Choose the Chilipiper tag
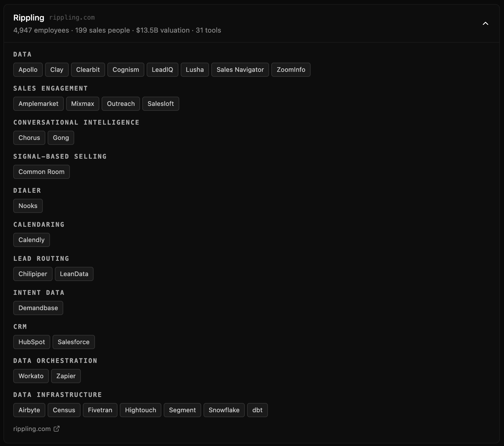Viewport: 504px width, 446px height. [x=33, y=274]
